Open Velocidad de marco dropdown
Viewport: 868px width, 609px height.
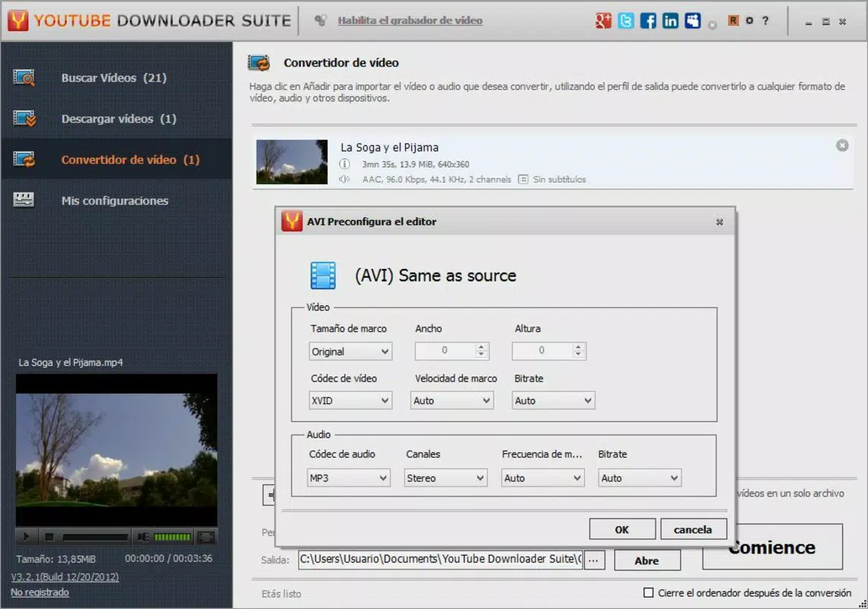pyautogui.click(x=452, y=400)
